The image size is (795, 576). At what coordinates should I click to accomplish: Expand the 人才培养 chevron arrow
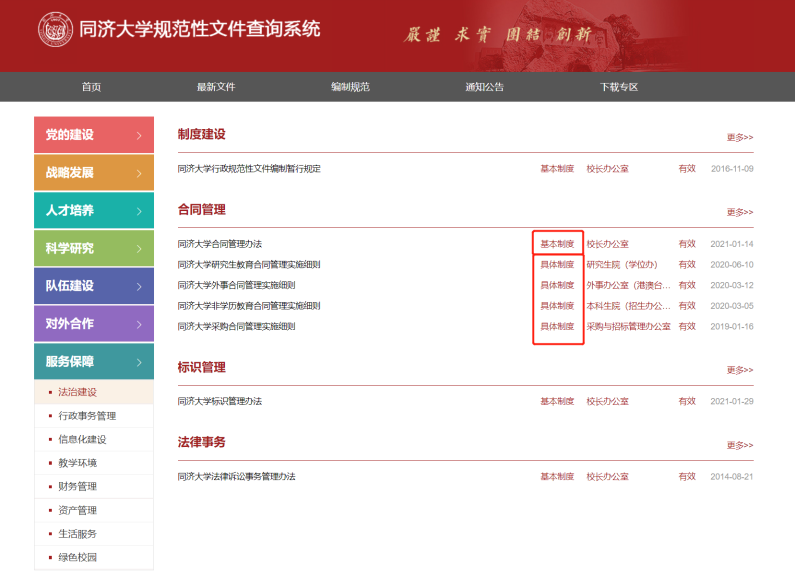click(x=139, y=211)
